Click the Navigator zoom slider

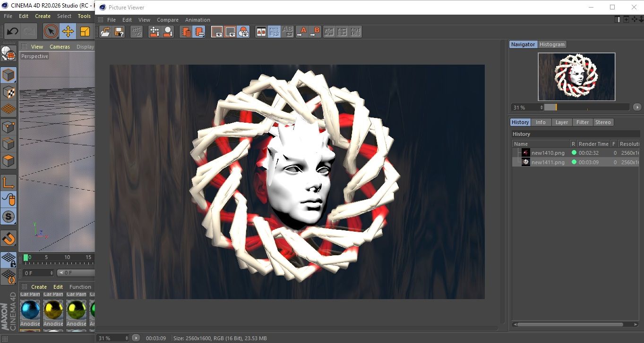coord(586,108)
